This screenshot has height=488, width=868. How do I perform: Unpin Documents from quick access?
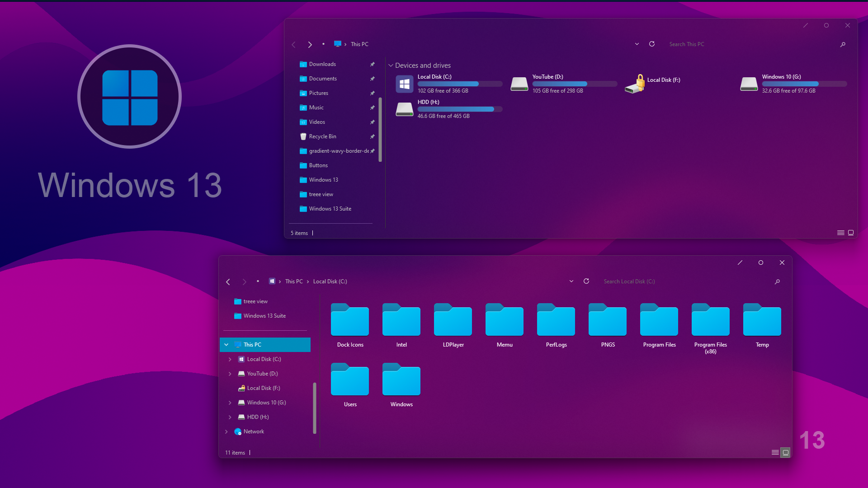point(372,79)
